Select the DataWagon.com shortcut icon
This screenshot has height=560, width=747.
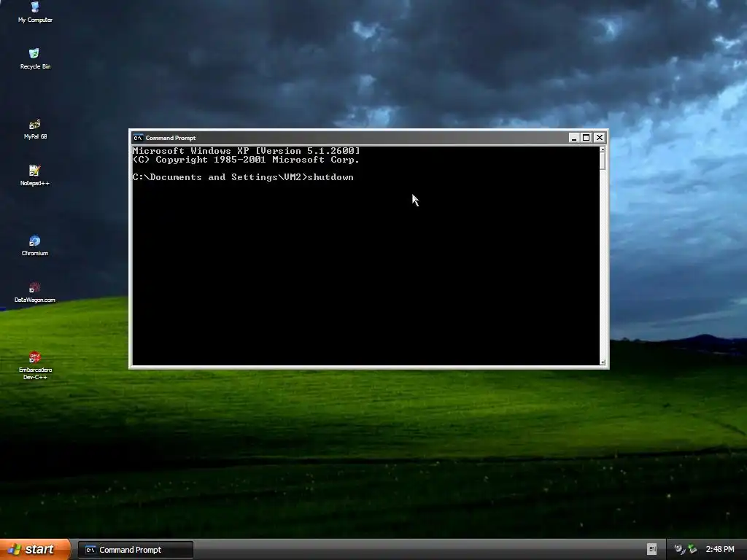click(35, 292)
